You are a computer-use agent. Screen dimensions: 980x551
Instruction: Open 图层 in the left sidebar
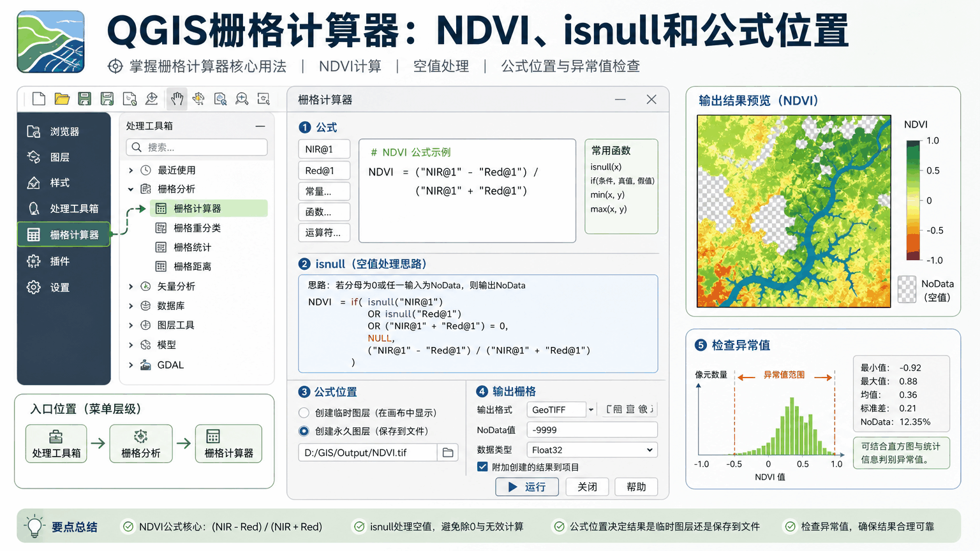[64, 157]
